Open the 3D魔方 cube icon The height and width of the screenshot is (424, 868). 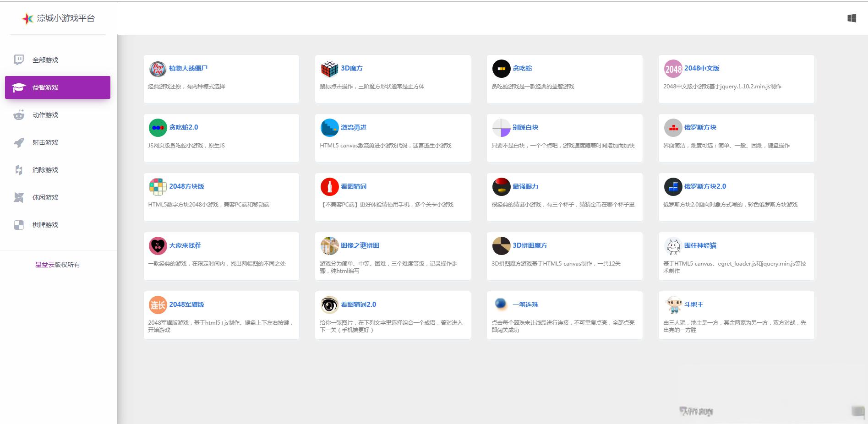click(329, 69)
